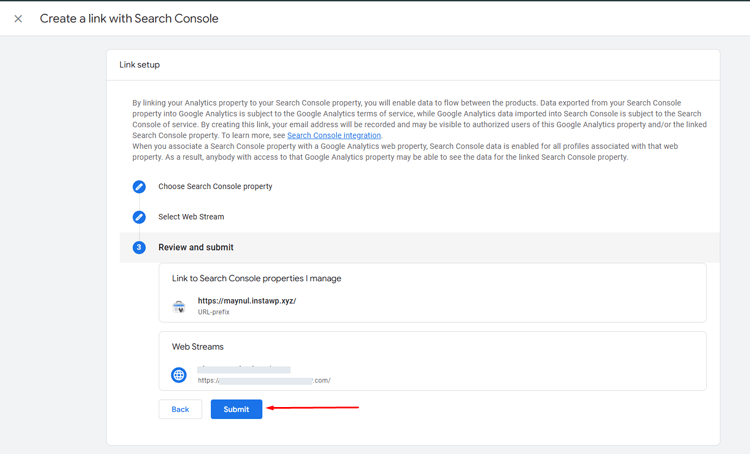Expand the Choose Search Console property step
The height and width of the screenshot is (454, 750).
point(215,187)
